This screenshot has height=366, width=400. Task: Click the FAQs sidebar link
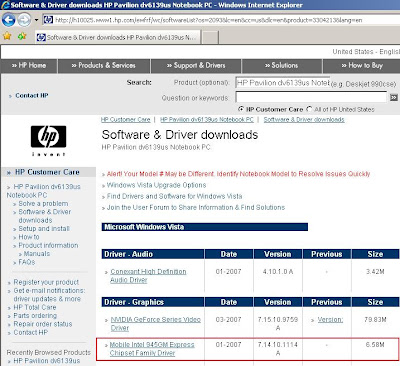point(27,262)
